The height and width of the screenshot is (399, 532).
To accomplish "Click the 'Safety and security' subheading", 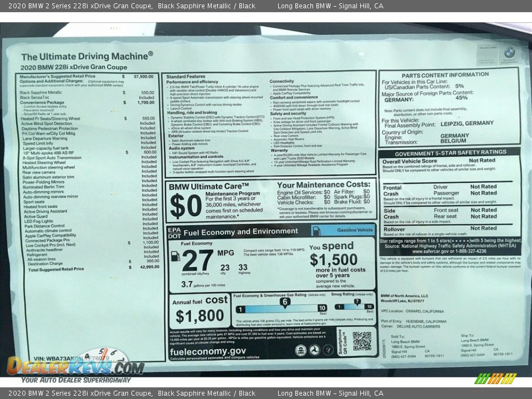I will click(x=288, y=114).
